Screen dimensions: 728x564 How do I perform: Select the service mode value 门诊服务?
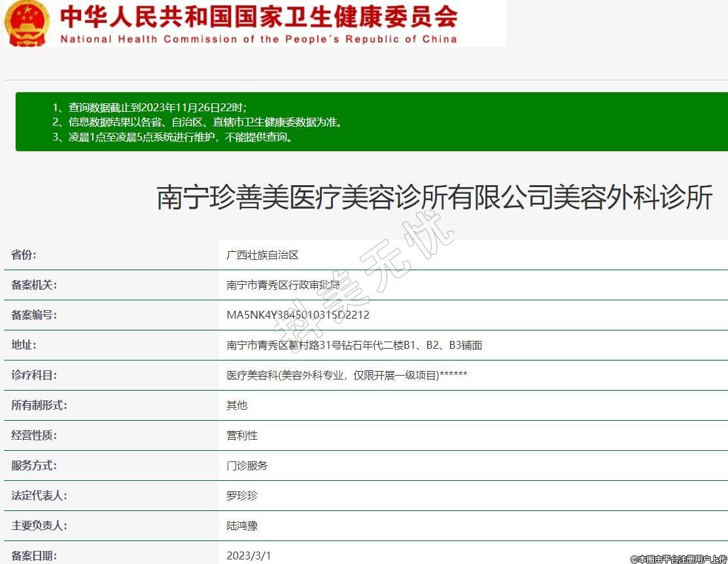coord(247,465)
